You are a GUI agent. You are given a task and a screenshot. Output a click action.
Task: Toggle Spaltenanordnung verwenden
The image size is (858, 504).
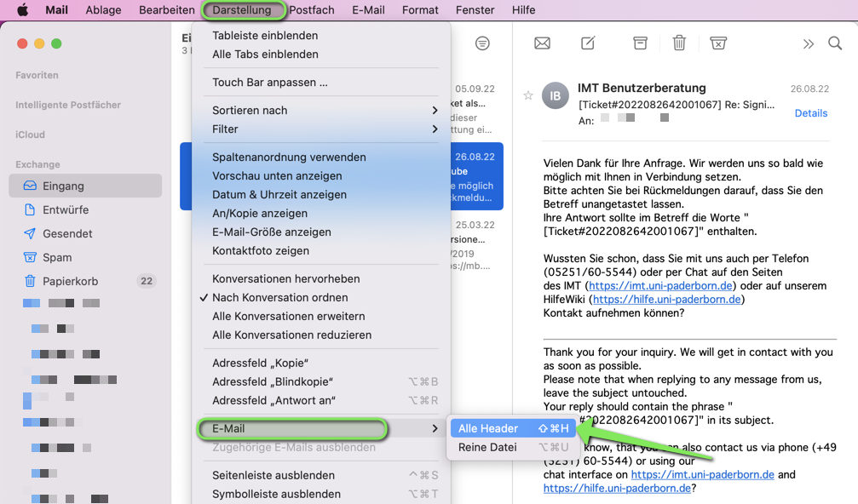coord(321,157)
